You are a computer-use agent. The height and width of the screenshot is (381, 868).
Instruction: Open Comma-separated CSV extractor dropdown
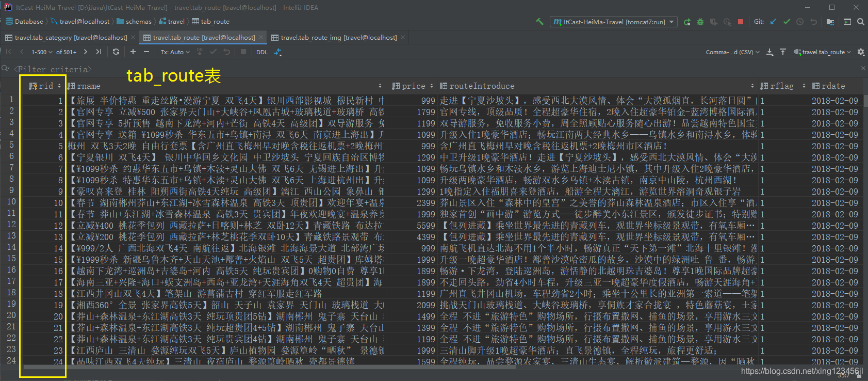coord(732,52)
